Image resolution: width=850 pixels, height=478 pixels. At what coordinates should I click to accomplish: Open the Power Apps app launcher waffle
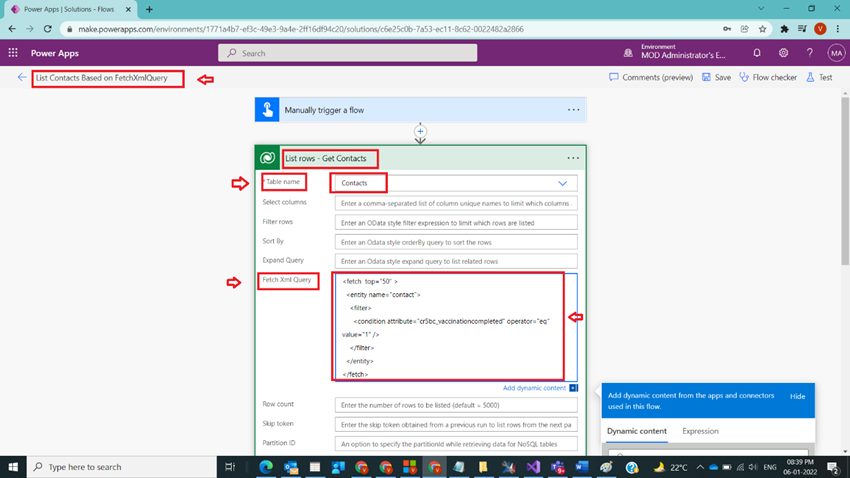tap(13, 53)
